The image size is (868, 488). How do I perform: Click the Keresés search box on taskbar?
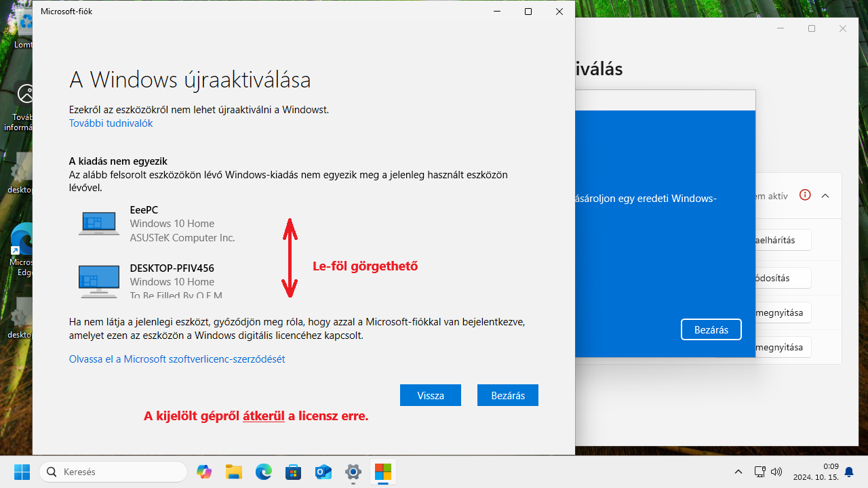point(113,472)
